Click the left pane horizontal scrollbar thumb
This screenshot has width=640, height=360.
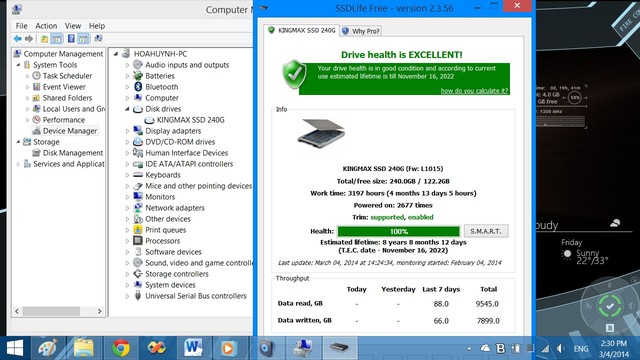(x=51, y=311)
